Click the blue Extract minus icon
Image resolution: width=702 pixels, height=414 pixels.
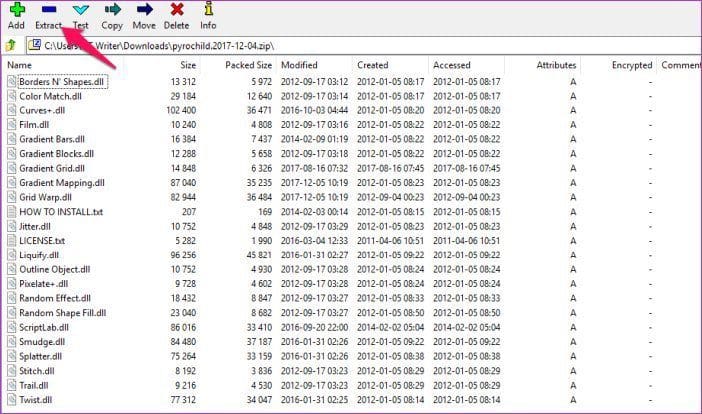tap(49, 9)
